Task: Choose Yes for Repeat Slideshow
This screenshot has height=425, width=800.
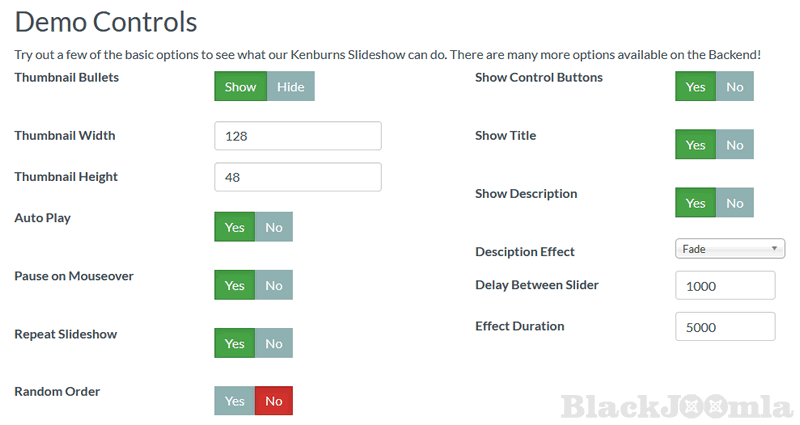Action: (235, 343)
